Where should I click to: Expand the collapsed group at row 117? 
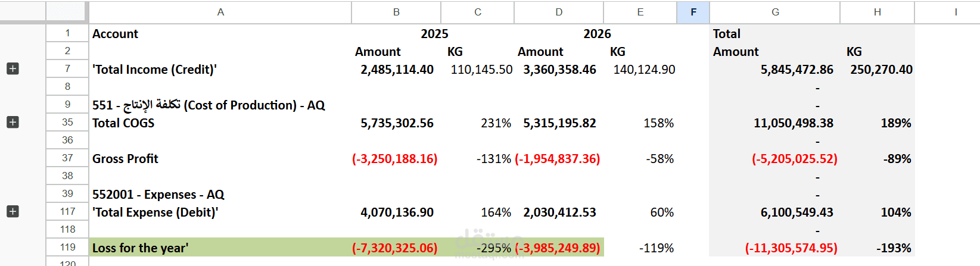13,211
